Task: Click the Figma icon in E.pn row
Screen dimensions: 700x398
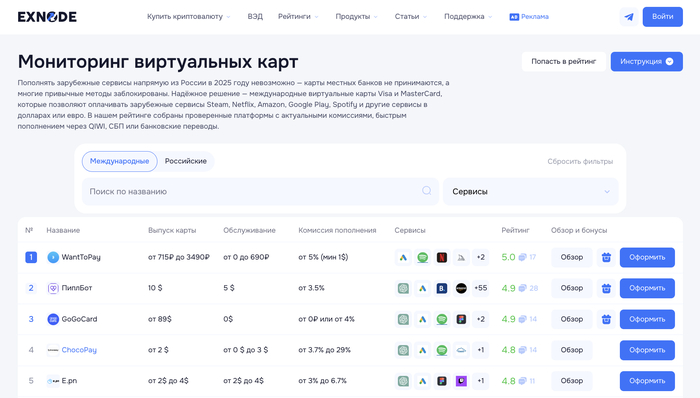Action: click(x=442, y=381)
